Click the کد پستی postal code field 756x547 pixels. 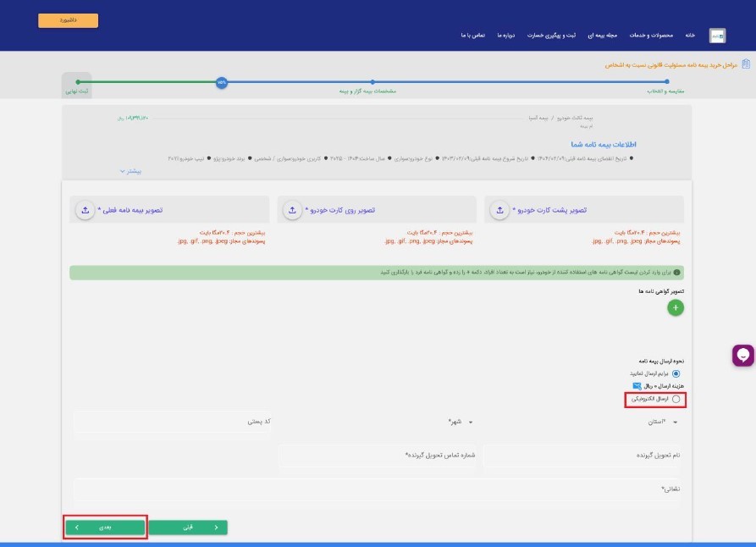click(x=172, y=422)
